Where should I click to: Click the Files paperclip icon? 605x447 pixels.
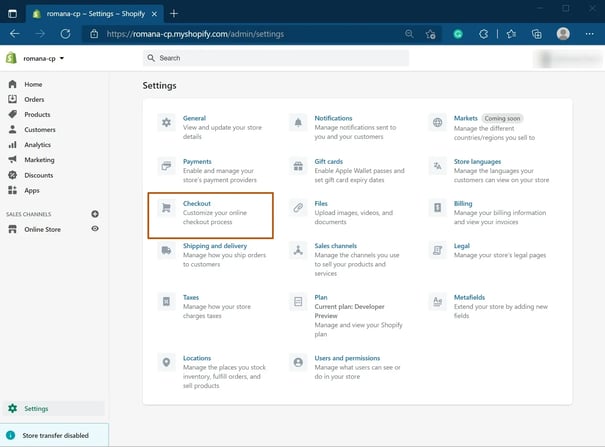298,208
